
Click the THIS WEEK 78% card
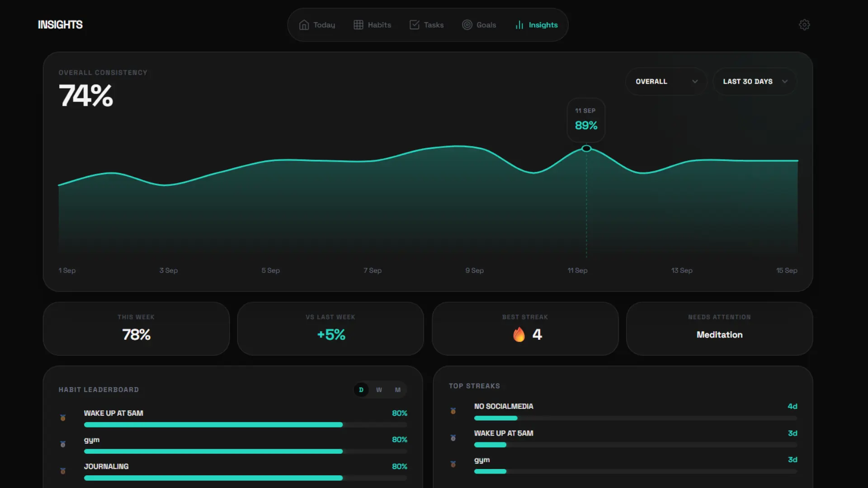click(x=136, y=328)
